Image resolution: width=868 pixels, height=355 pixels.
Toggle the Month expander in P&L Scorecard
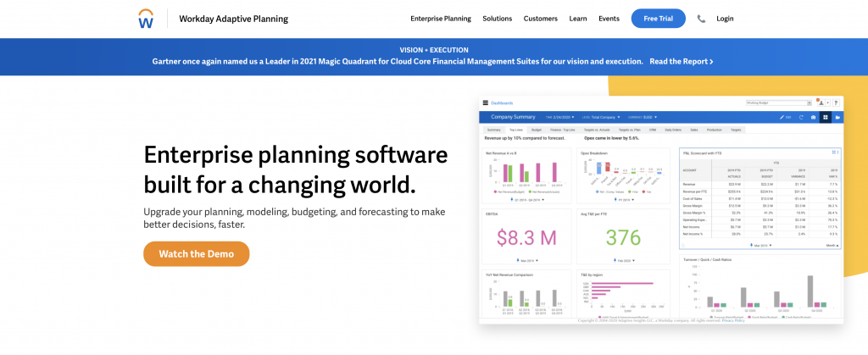pos(832,246)
